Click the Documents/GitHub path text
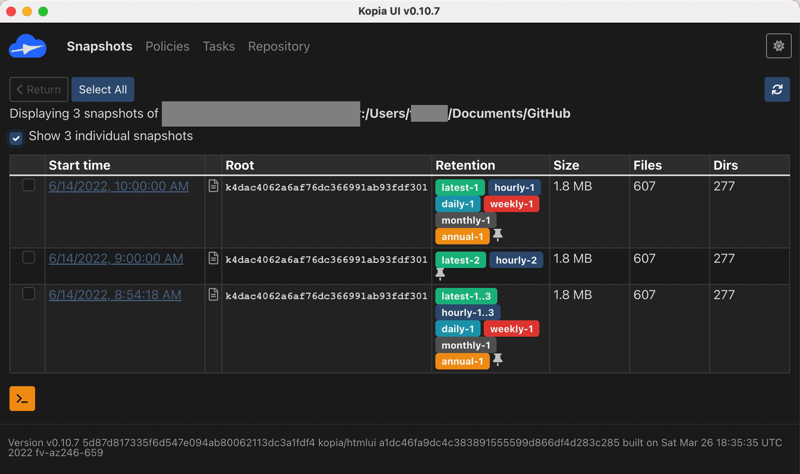The image size is (800, 474). 511,113
